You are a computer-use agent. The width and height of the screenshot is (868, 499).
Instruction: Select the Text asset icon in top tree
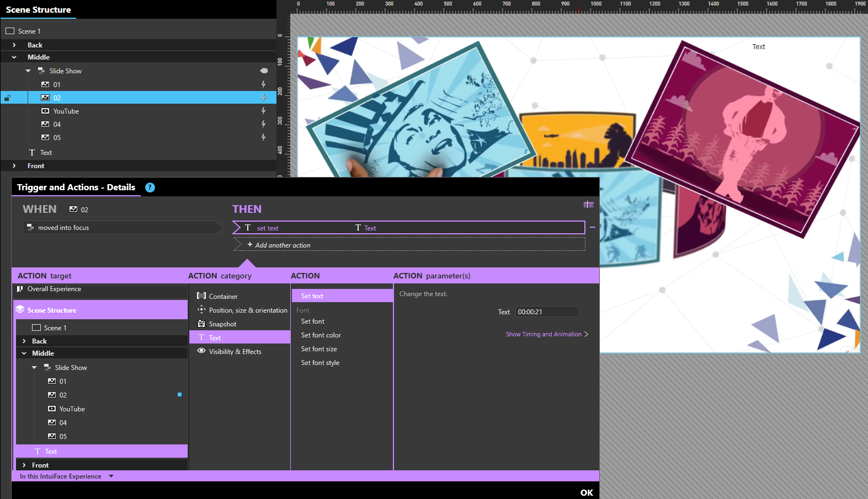pos(32,152)
